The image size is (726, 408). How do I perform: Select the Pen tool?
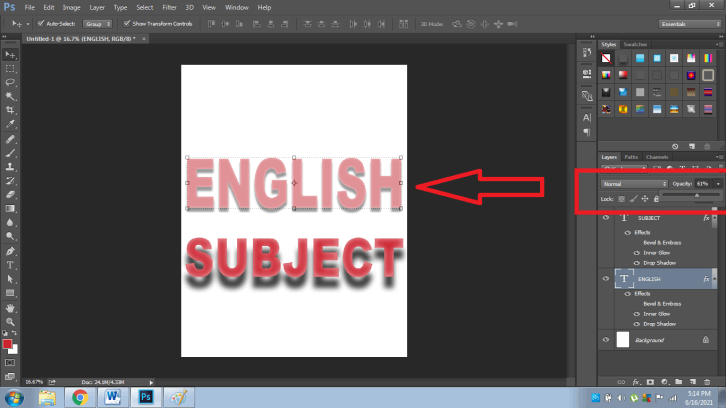pyautogui.click(x=10, y=250)
